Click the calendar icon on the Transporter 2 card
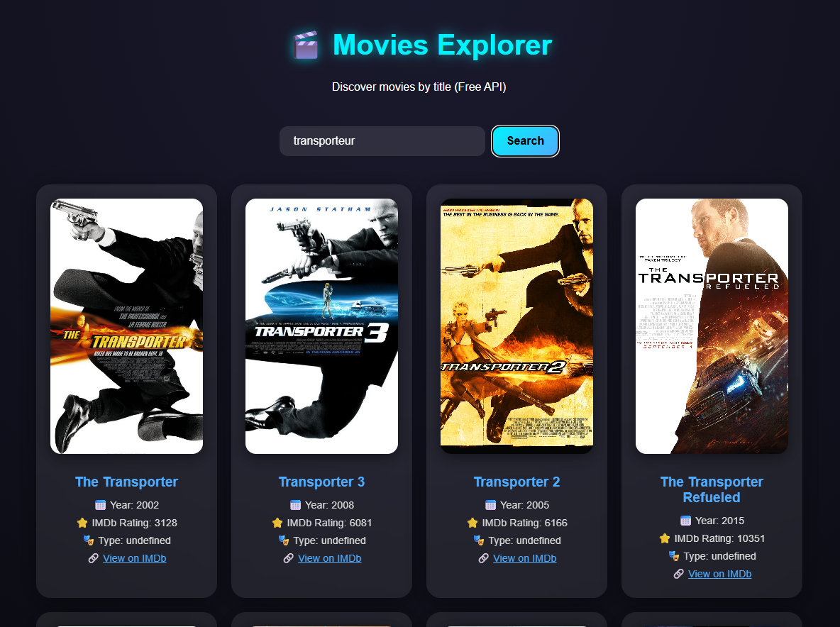 (489, 505)
